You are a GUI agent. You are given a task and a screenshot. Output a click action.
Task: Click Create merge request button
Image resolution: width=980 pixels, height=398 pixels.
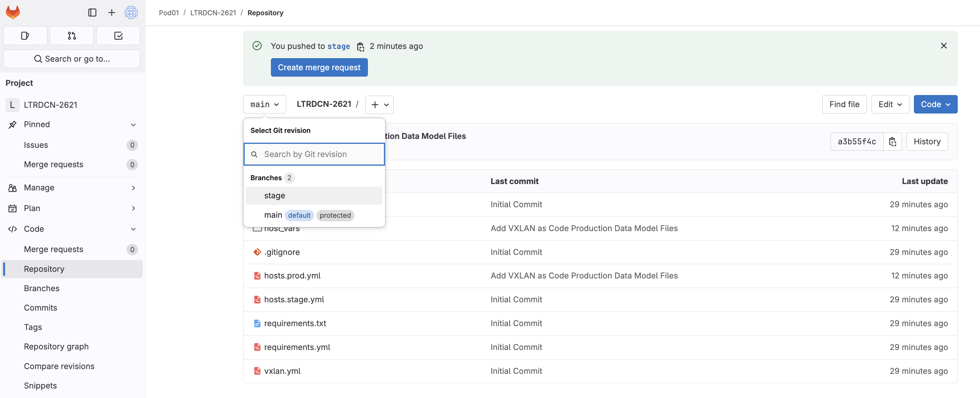click(x=319, y=67)
